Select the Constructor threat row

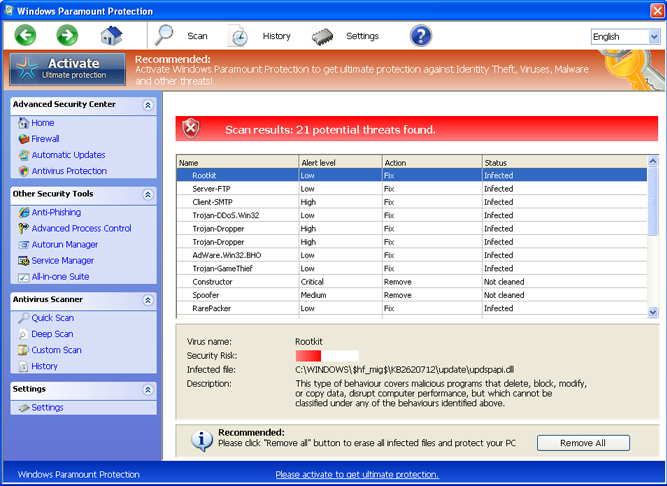tap(412, 281)
